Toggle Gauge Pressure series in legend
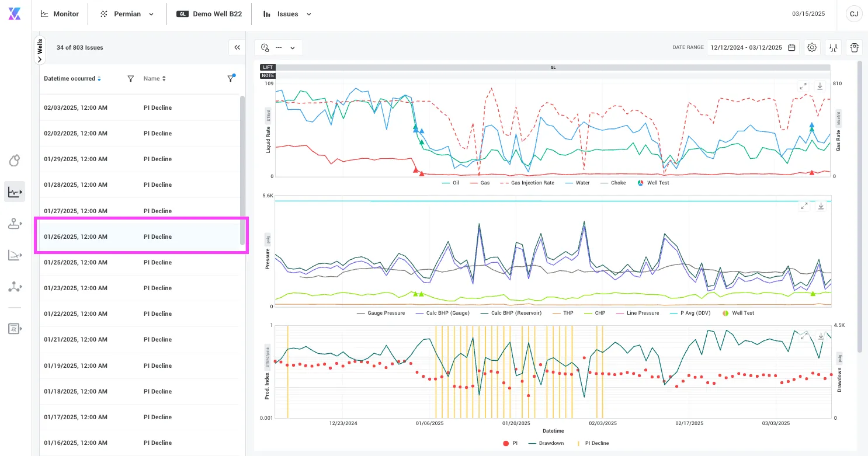The width and height of the screenshot is (868, 456). (381, 313)
